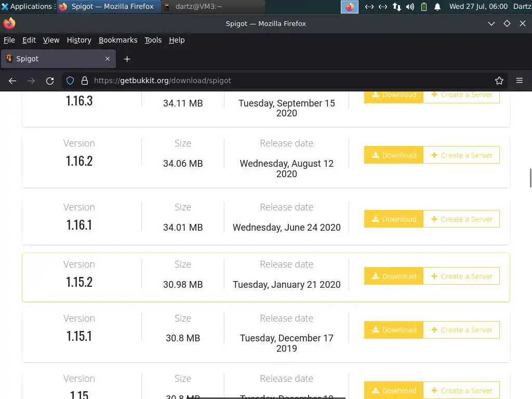Click the Firefox logo in title bar
Screen dimensions: 532x399
point(9,23)
